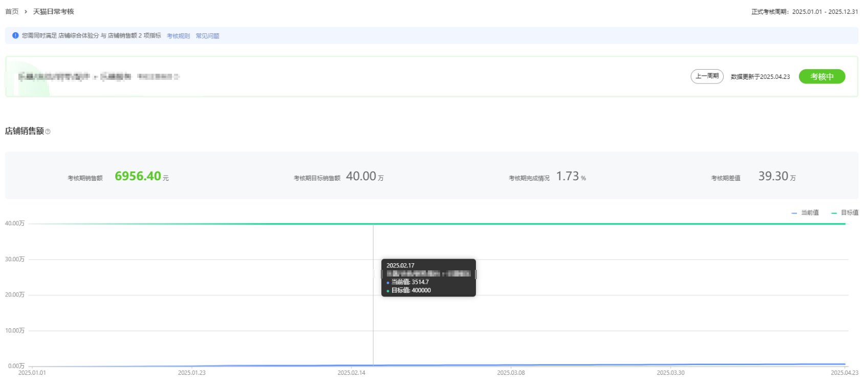Open the 考核规则 link
Screen dimensions: 868x382
tap(178, 36)
